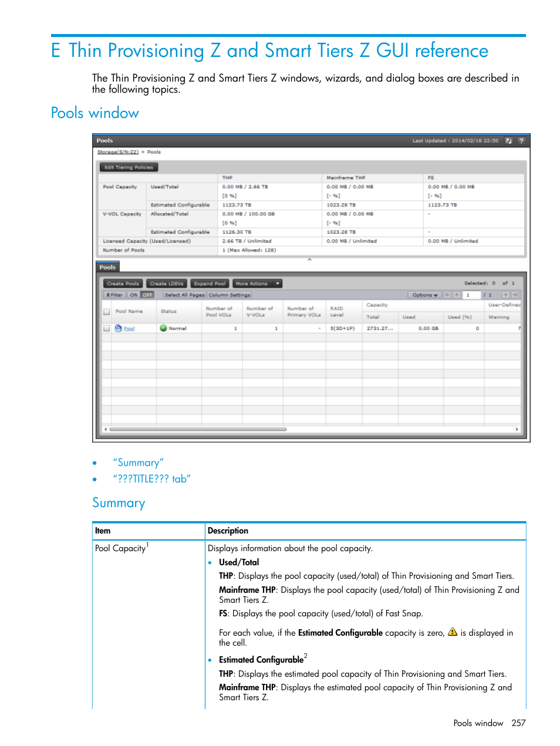Screen dimensions: 560x746
Task: Sort by Used (%) column header
Action: 460,317
